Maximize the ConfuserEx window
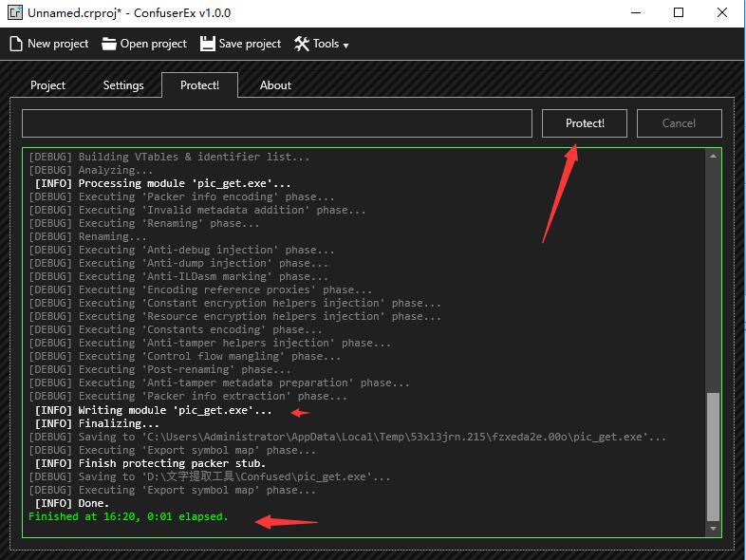This screenshot has height=560, width=746. click(x=679, y=13)
